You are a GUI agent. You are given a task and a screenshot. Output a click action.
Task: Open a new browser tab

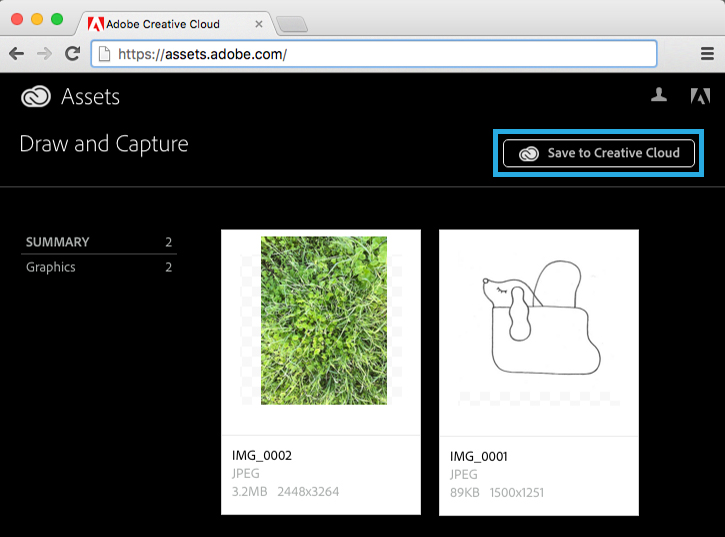[292, 25]
